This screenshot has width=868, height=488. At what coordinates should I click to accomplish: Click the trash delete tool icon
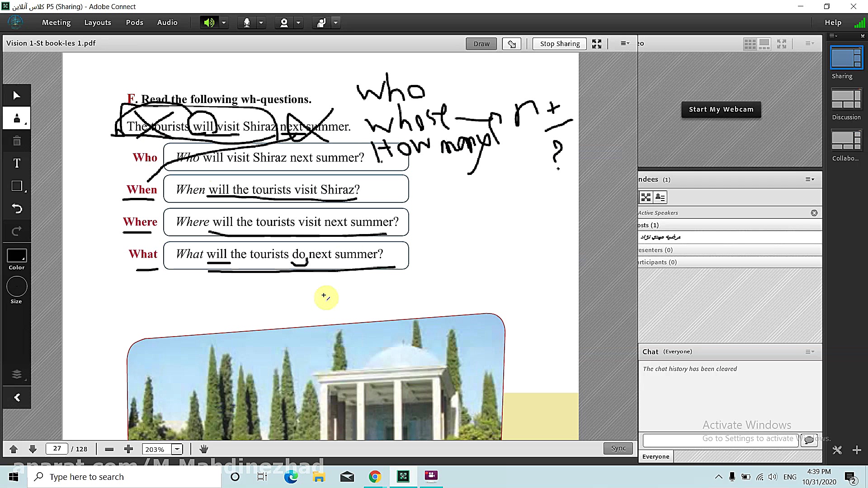click(x=17, y=141)
